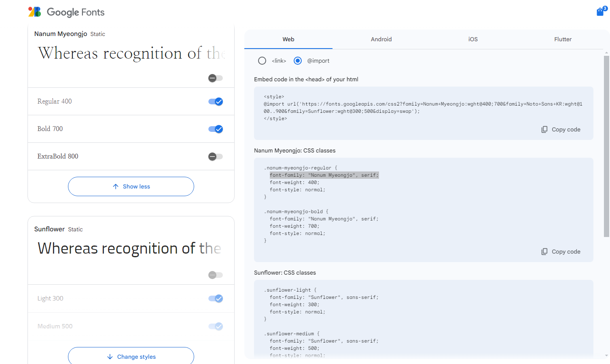Click the @import url embed code text
The height and width of the screenshot is (364, 610).
[423, 108]
